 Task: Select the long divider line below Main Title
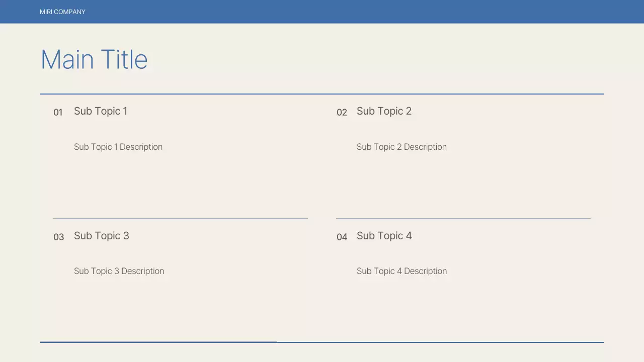pyautogui.click(x=322, y=94)
